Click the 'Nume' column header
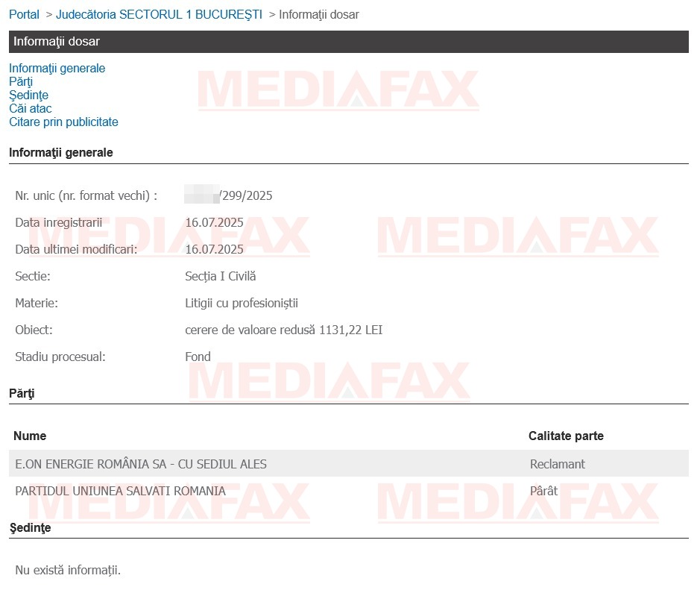700x593 pixels. (x=30, y=436)
